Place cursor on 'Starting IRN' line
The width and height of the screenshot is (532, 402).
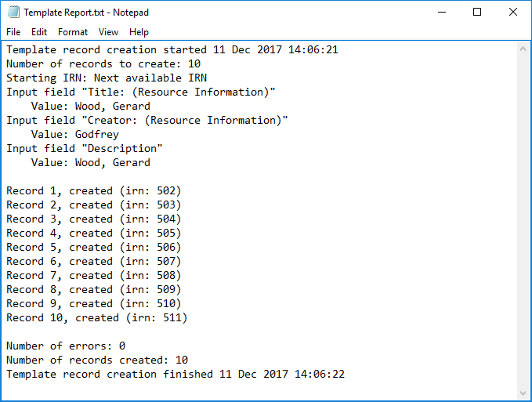tap(107, 78)
